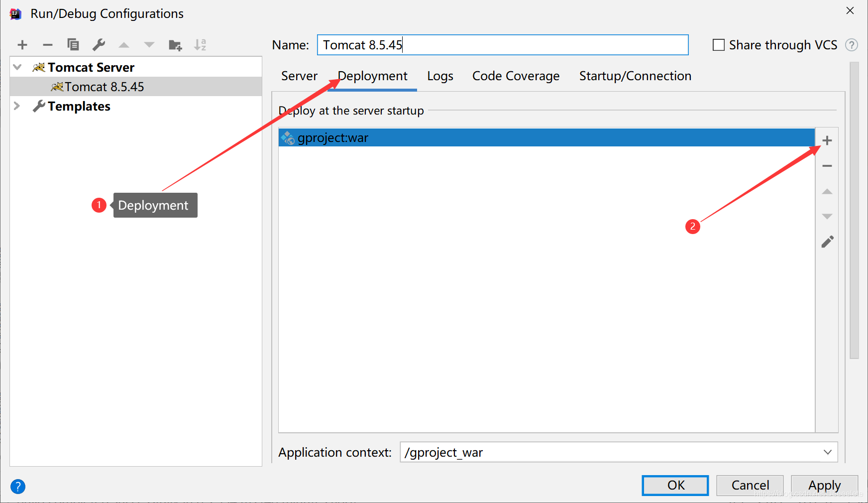
Task: Create a new configuration folder
Action: (175, 45)
